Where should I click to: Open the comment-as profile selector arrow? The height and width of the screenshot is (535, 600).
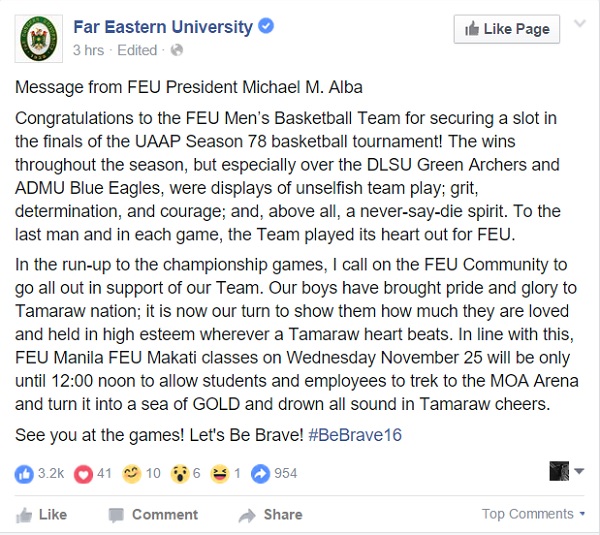coord(579,471)
